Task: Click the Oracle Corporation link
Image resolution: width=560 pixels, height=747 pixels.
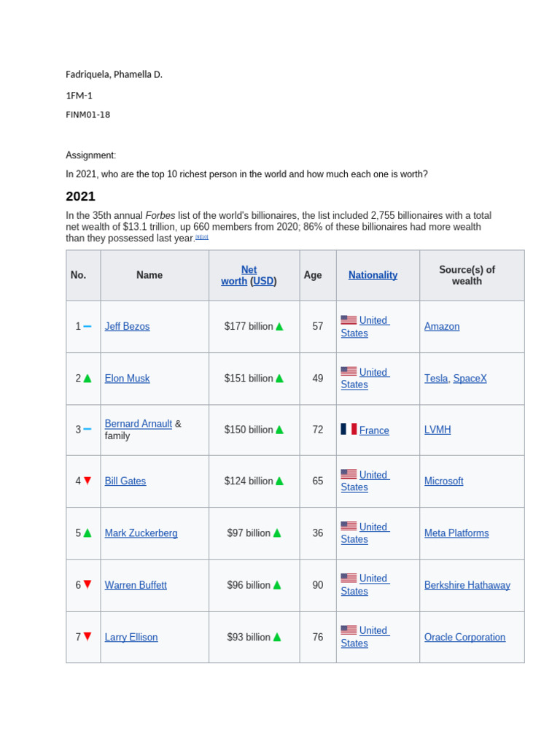Action: click(x=464, y=637)
